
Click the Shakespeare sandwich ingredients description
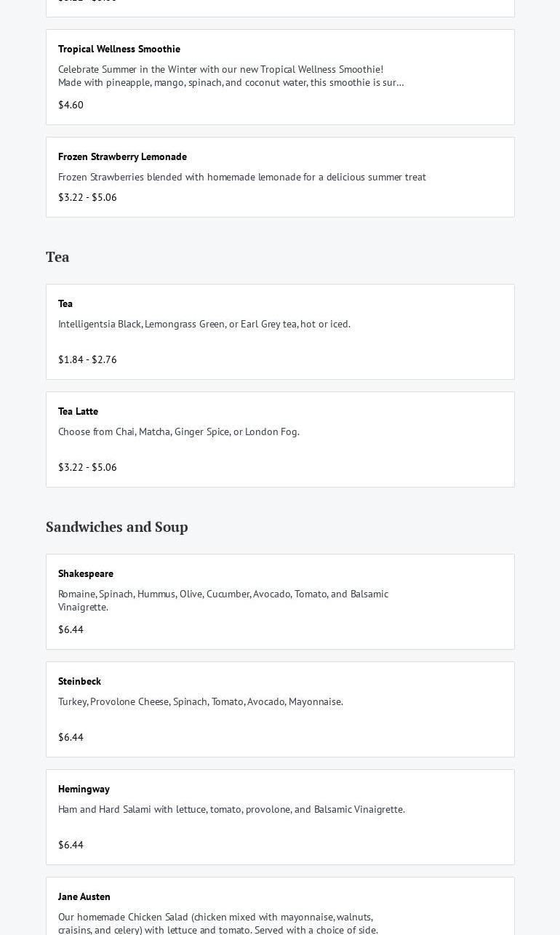[x=223, y=600]
